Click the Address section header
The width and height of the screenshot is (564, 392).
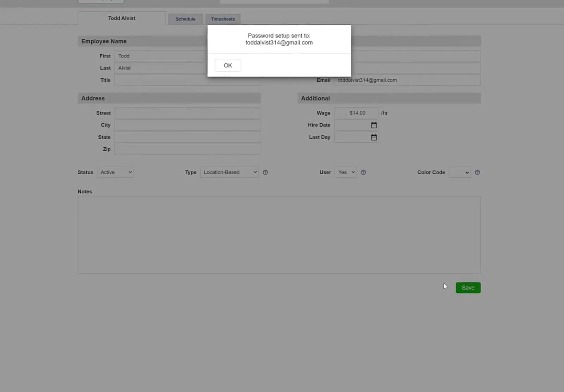[x=169, y=98]
